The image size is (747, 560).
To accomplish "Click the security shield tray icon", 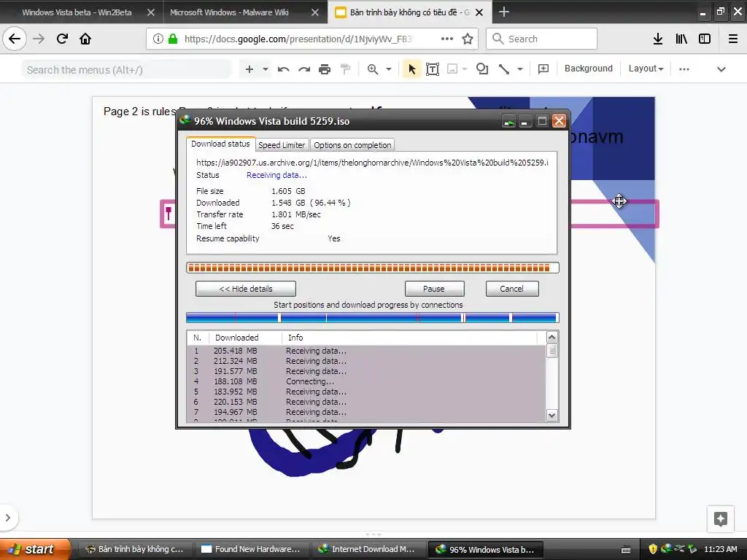I will coord(653,549).
